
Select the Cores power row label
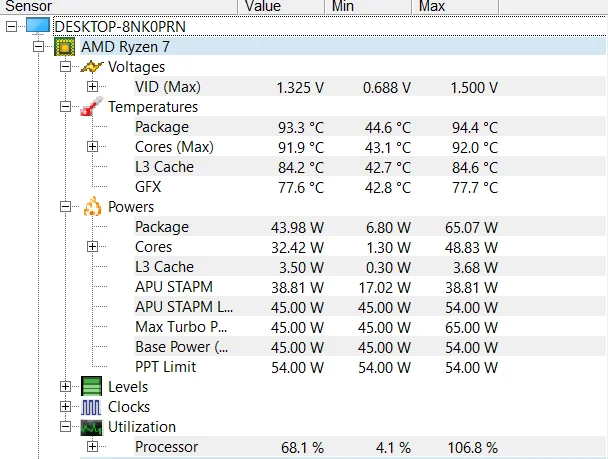(153, 247)
